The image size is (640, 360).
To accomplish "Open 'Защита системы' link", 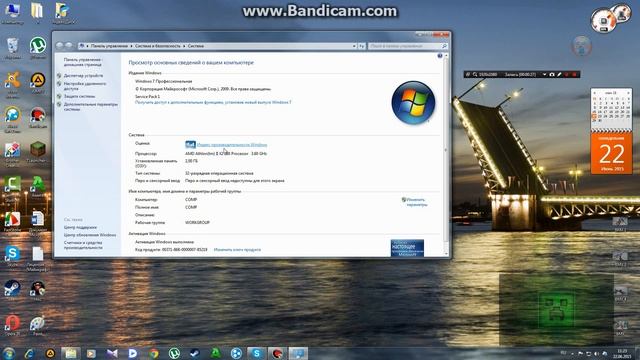I will (79, 96).
